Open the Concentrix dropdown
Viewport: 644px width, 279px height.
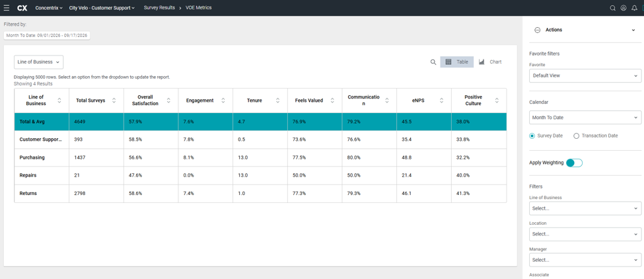(49, 8)
